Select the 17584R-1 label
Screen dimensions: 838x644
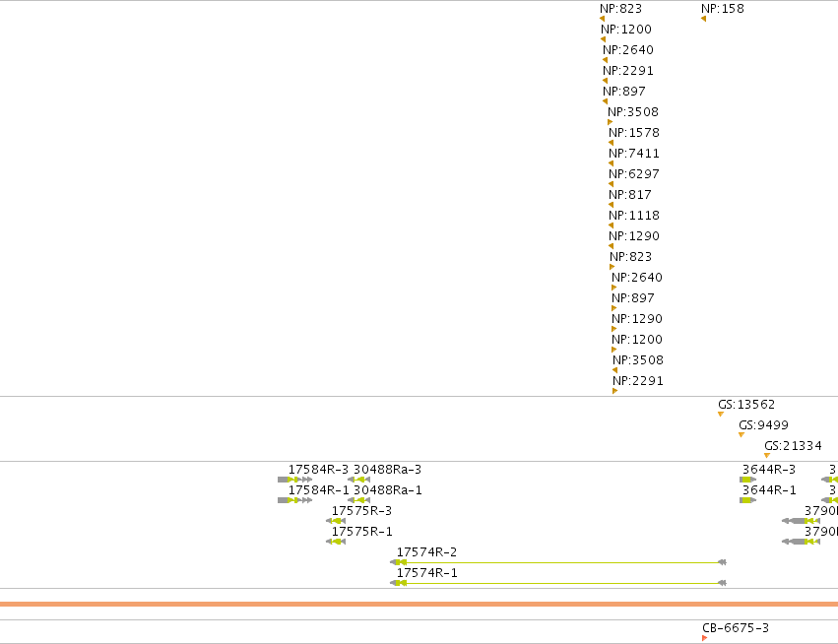point(318,490)
